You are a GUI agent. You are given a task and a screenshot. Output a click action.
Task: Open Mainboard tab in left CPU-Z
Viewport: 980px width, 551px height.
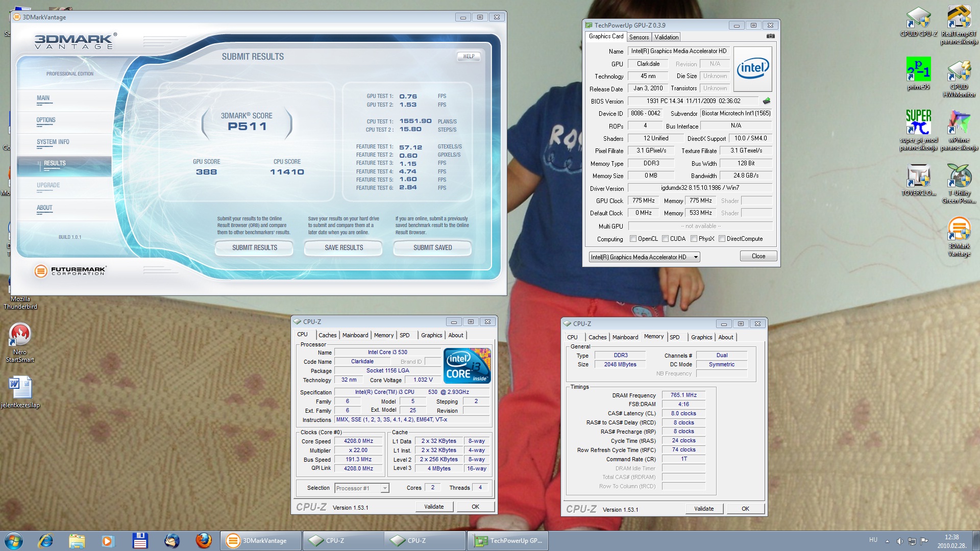tap(355, 335)
